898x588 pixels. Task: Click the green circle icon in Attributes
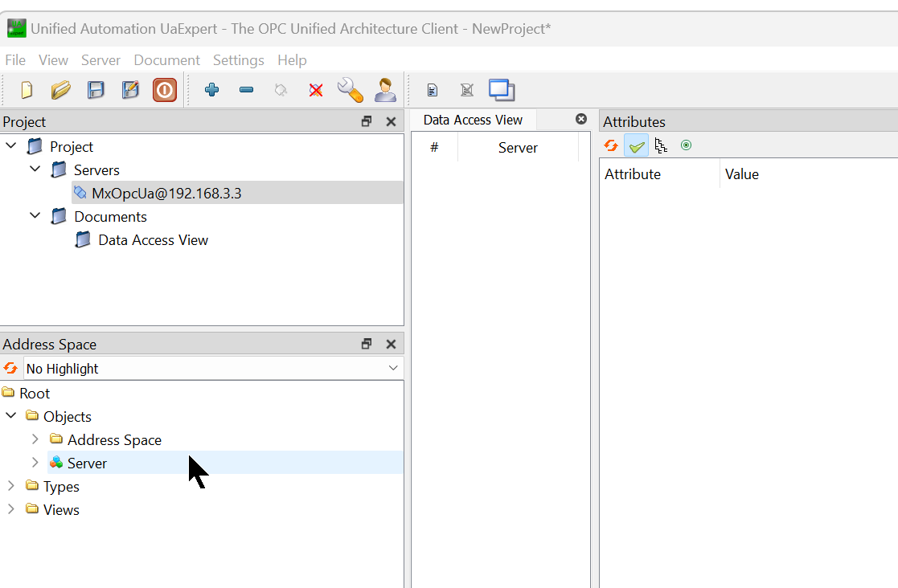[x=686, y=145]
